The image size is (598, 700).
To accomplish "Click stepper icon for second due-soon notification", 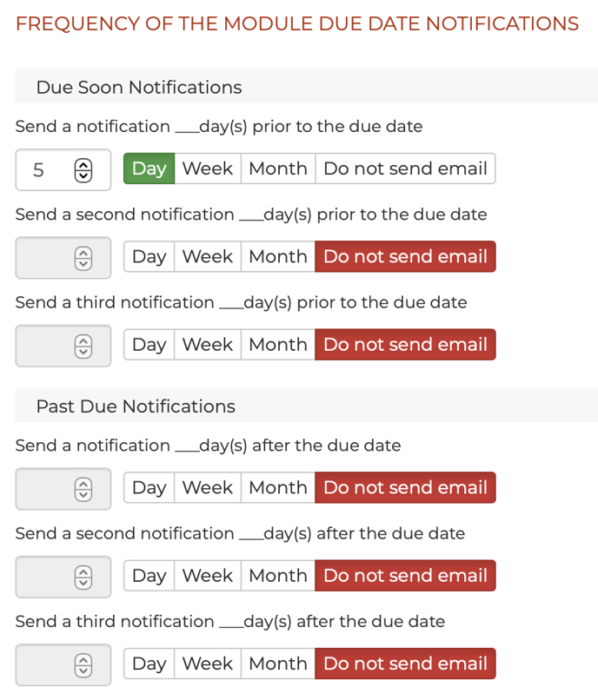I will click(x=83, y=258).
